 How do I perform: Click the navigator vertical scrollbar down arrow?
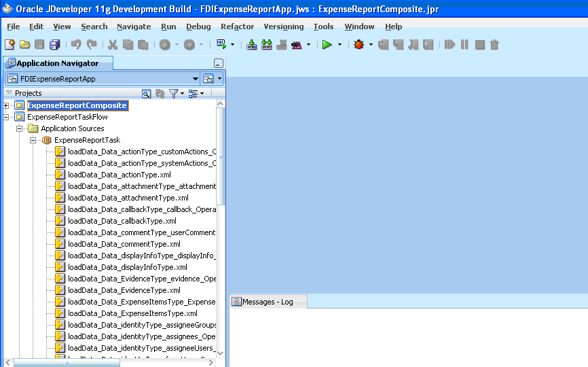click(221, 353)
